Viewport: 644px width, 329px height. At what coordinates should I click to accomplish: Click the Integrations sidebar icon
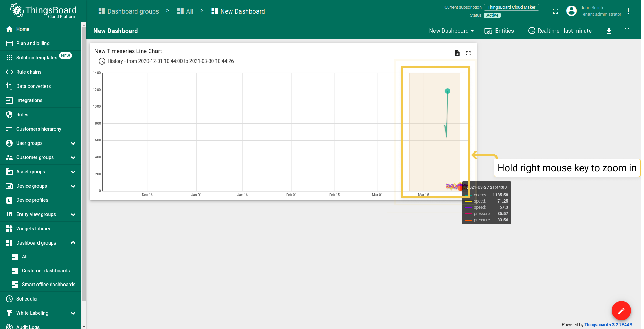(9, 100)
